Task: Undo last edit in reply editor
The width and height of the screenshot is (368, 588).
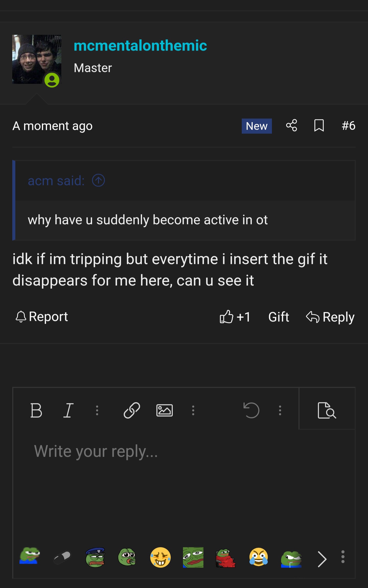Action: [251, 410]
